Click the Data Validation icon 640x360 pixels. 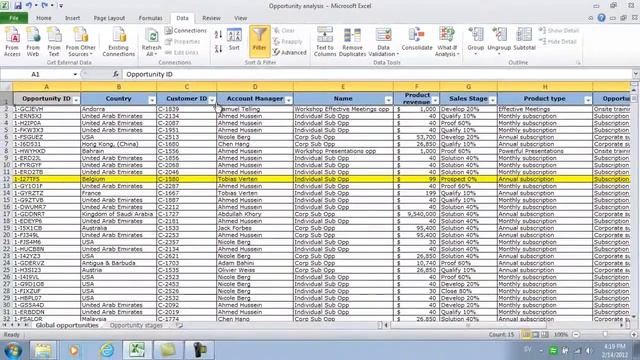pyautogui.click(x=383, y=41)
